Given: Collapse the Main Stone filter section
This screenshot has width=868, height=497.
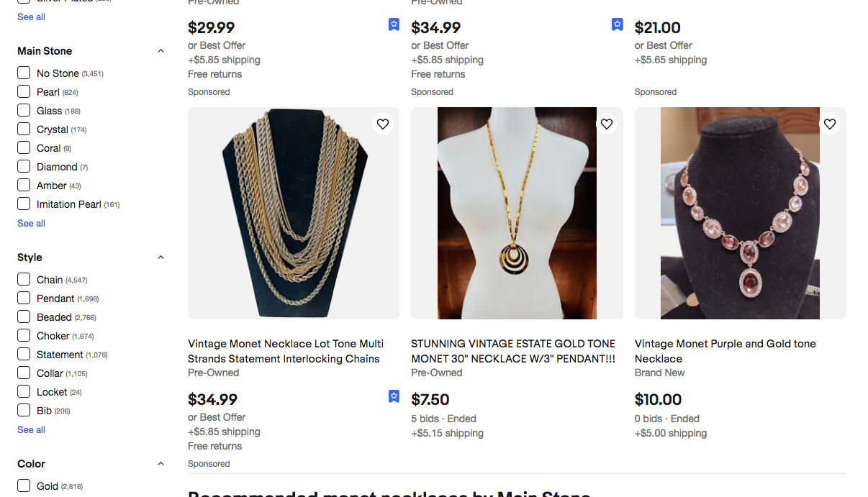Looking at the screenshot, I should [x=161, y=51].
